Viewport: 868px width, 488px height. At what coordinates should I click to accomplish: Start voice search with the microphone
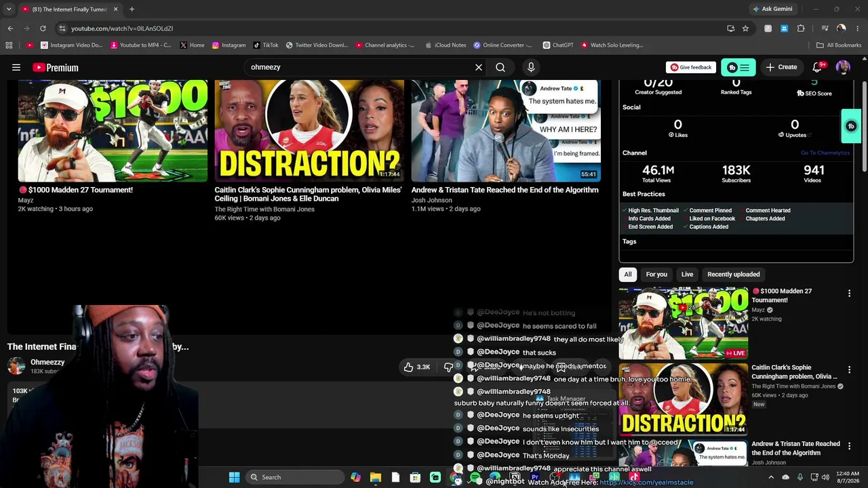coord(531,67)
